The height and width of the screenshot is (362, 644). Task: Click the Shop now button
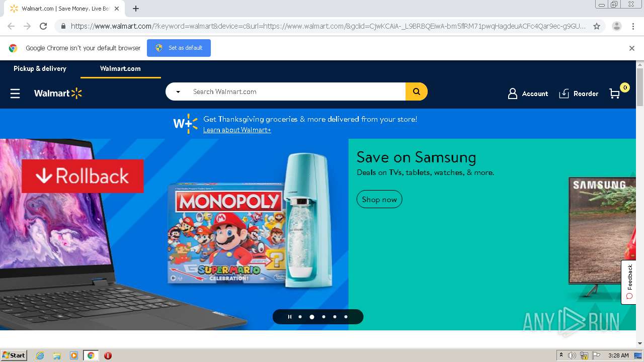379,199
